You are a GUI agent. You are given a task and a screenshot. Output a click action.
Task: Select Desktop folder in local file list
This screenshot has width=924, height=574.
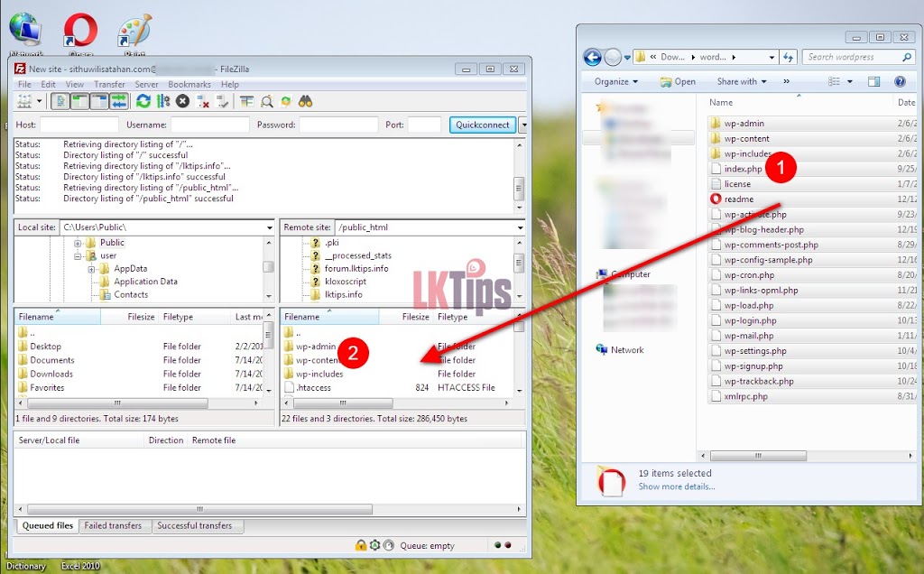tap(45, 347)
